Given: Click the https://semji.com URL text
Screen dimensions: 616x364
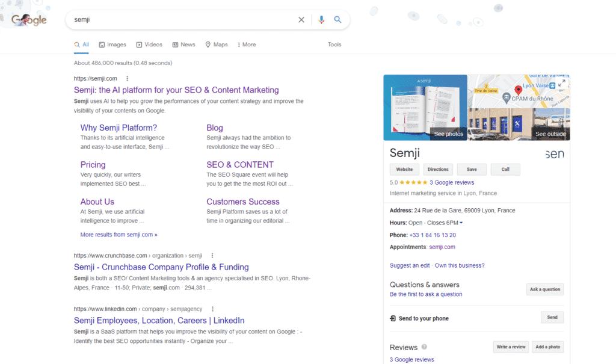Looking at the screenshot, I should (96, 79).
